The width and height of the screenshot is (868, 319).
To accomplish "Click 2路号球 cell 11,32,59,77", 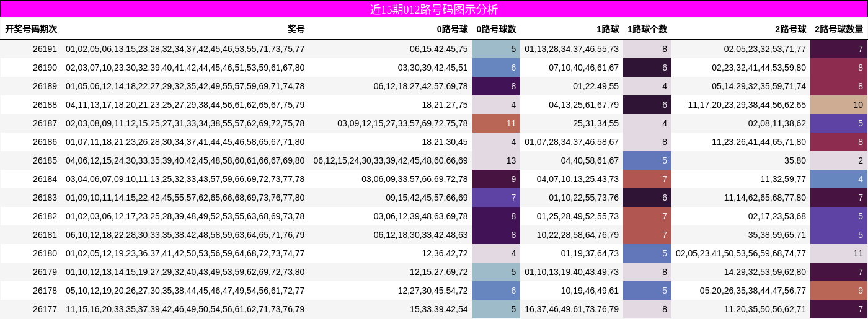I will pos(783,179).
